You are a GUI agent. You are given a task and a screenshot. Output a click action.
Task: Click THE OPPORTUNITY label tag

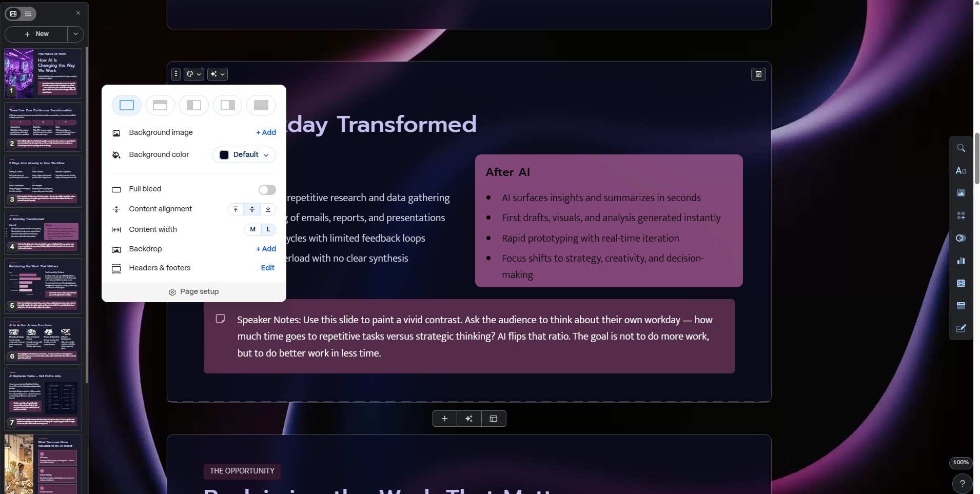coord(242,471)
